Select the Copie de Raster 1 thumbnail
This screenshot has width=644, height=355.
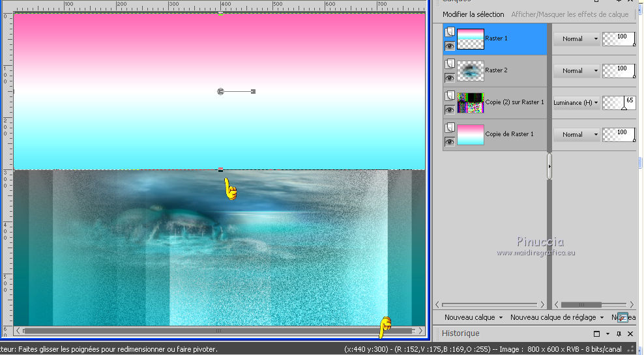click(x=471, y=135)
